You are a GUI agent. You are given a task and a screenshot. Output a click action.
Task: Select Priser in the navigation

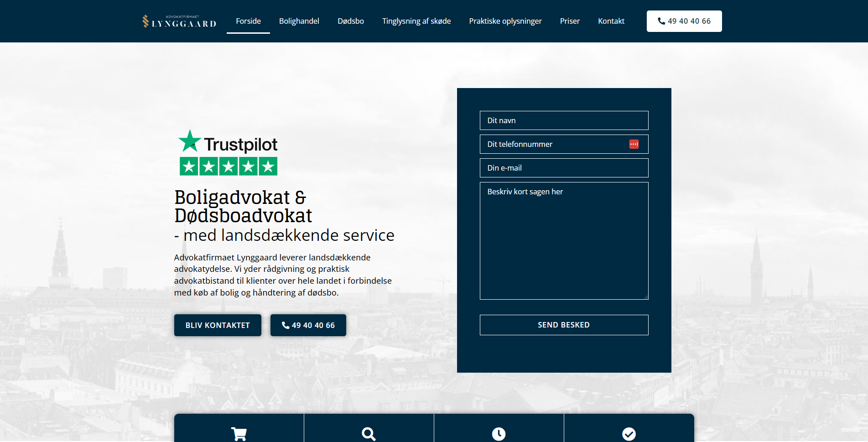coord(570,21)
